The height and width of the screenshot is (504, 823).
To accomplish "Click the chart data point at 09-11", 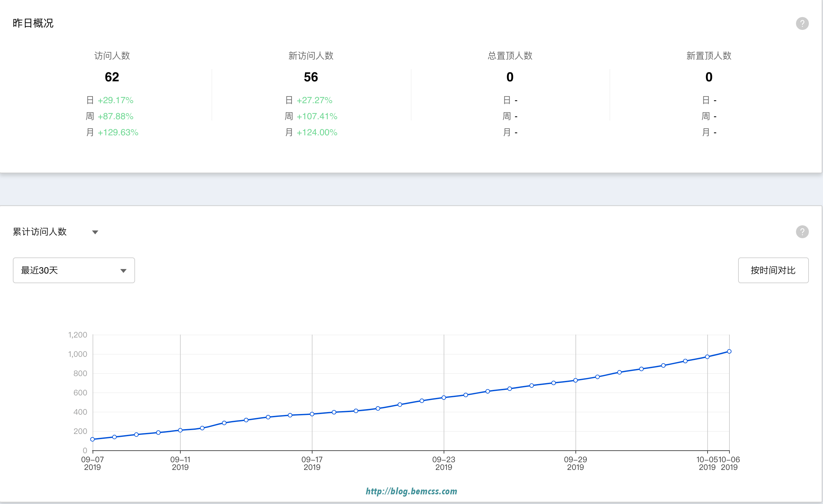I will [180, 430].
